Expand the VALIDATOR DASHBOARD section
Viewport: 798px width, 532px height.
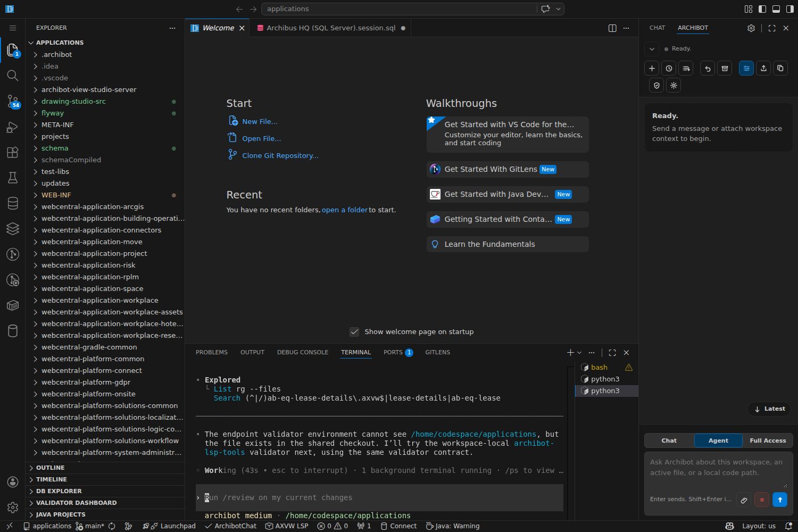pyautogui.click(x=105, y=503)
